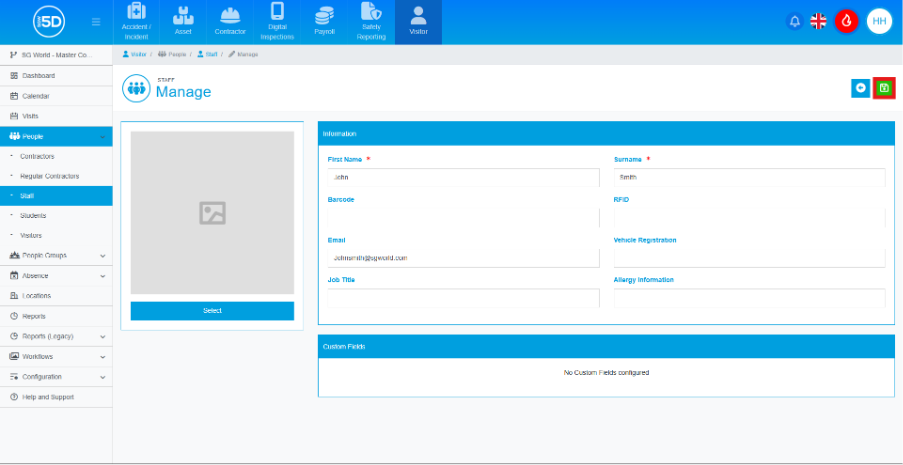Open the Contractor module
This screenshot has width=903, height=465.
230,22
